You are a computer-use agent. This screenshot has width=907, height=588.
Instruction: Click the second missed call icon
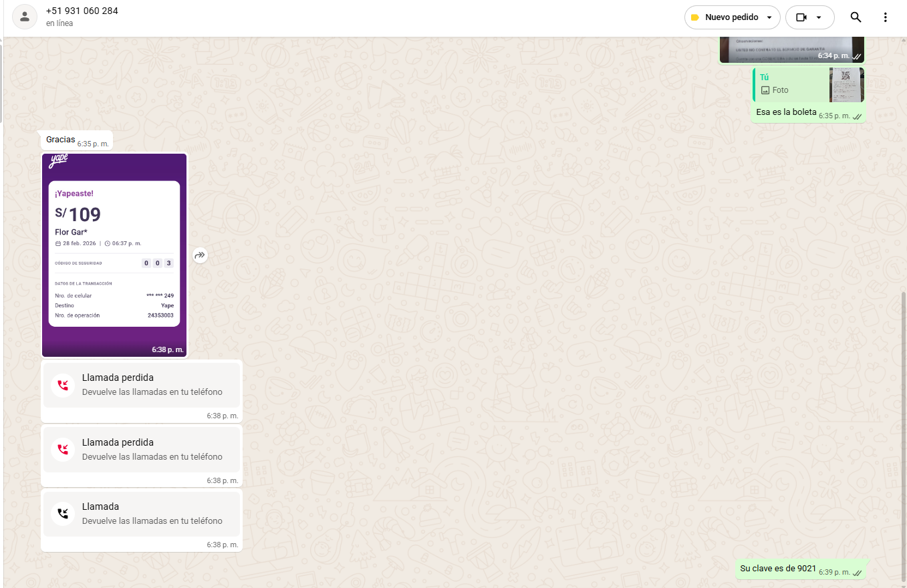tap(63, 449)
